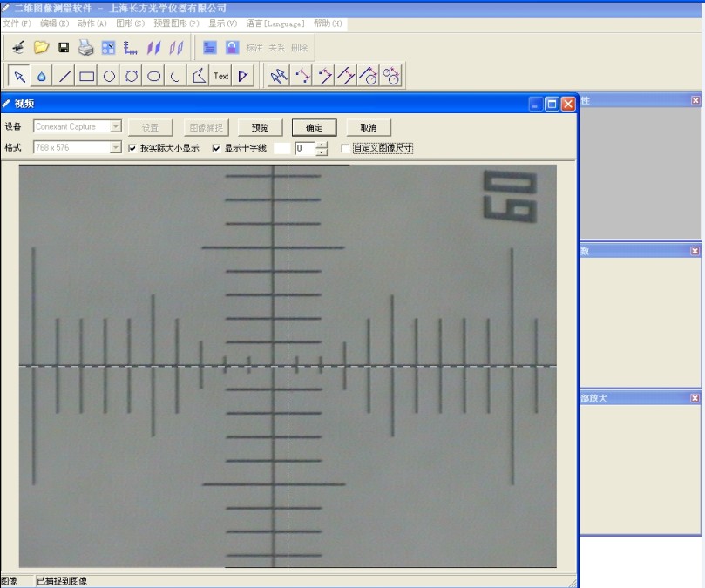Screen dimensions: 705x588
Task: Click the printer icon in toolbar
Action: [x=85, y=47]
